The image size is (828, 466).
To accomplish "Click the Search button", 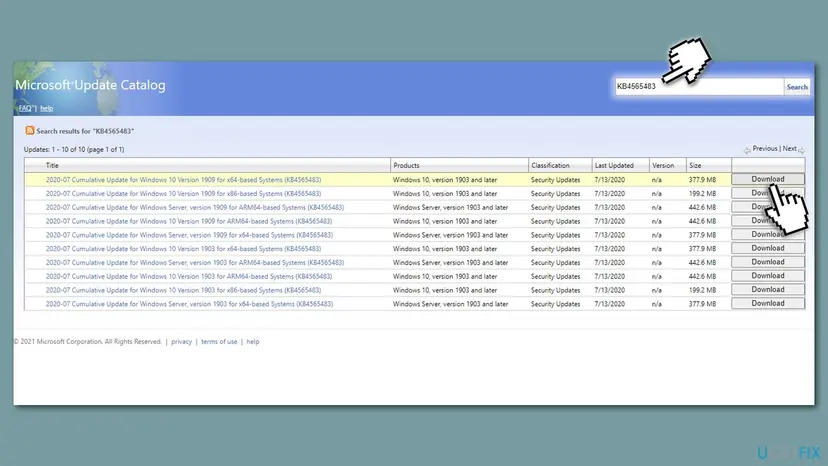I will [x=797, y=87].
